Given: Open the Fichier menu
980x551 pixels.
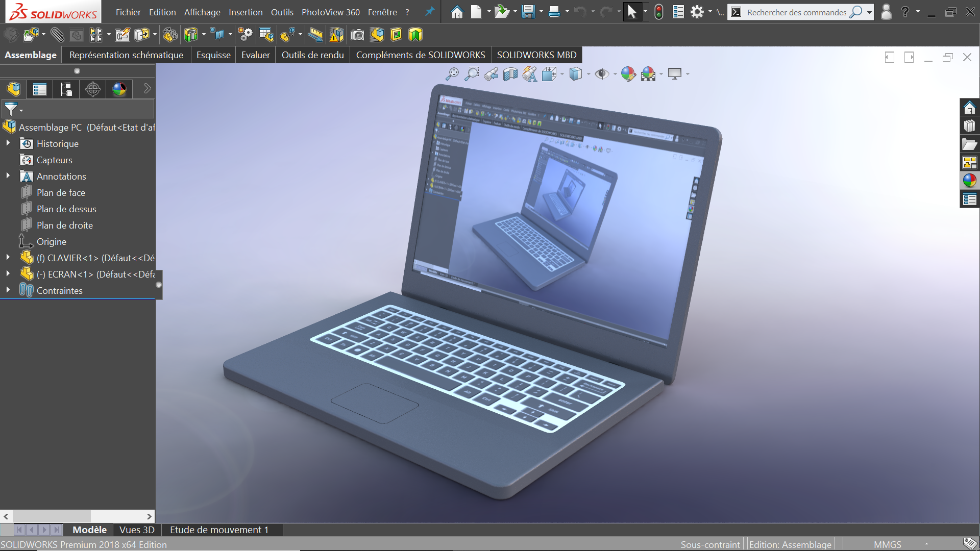Looking at the screenshot, I should 128,12.
